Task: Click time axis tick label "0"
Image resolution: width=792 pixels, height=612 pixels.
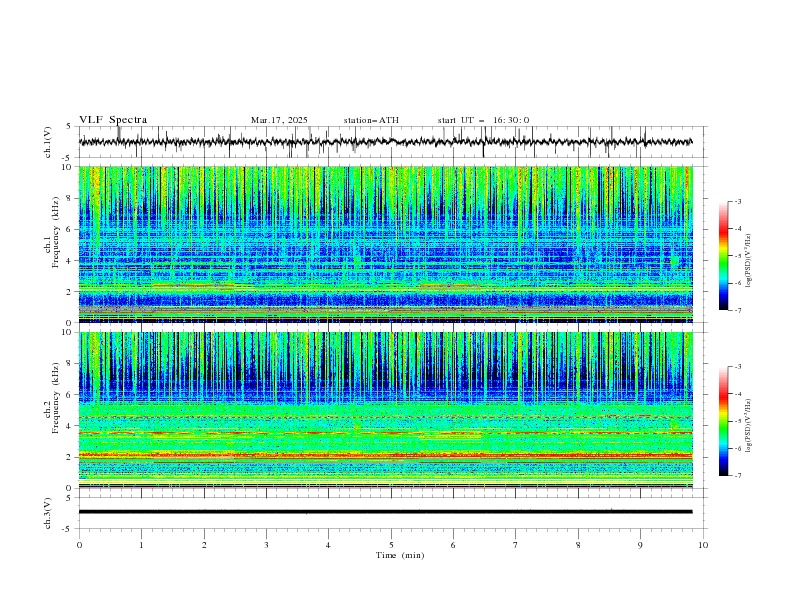Action: (79, 545)
